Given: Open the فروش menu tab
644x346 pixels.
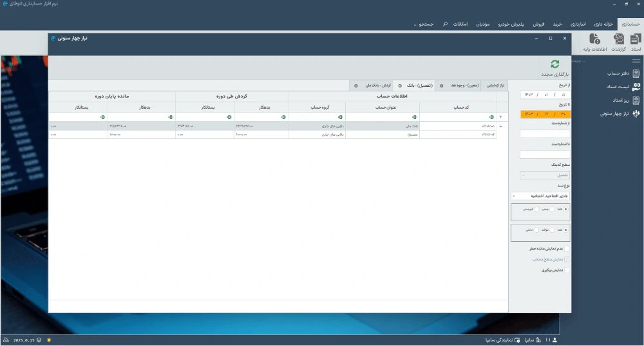Looking at the screenshot, I should [538, 24].
